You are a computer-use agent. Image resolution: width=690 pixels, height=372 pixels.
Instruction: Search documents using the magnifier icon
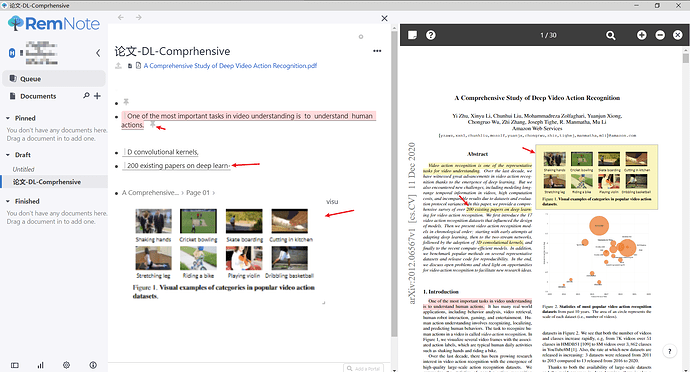click(x=86, y=96)
